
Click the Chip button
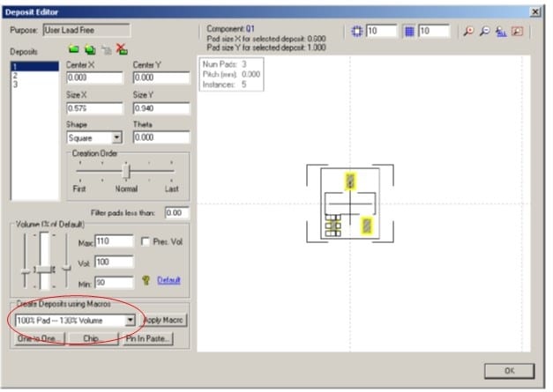coord(93,338)
